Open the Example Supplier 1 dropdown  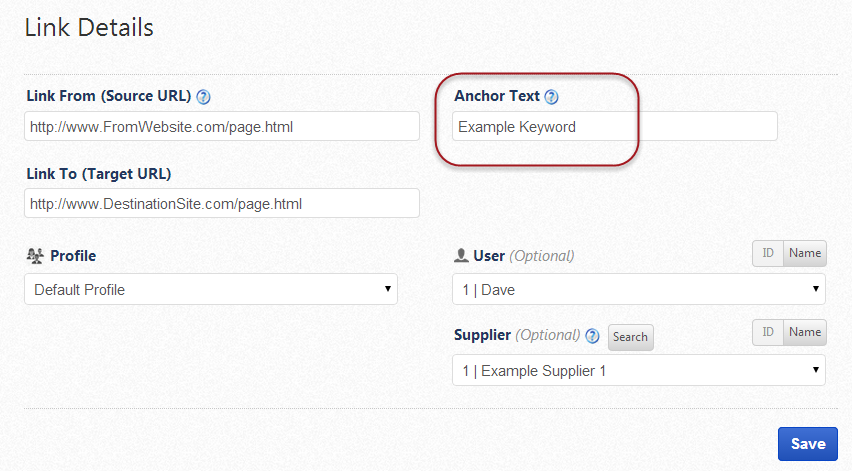pyautogui.click(x=638, y=371)
